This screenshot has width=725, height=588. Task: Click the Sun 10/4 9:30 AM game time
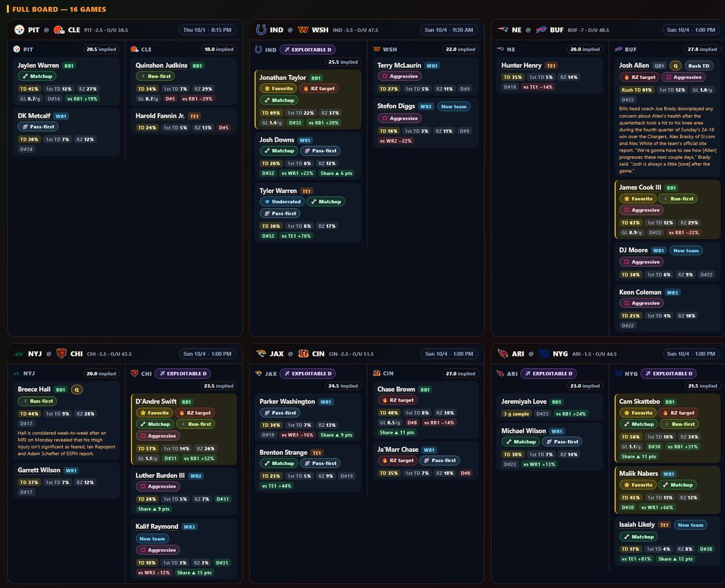(x=449, y=30)
